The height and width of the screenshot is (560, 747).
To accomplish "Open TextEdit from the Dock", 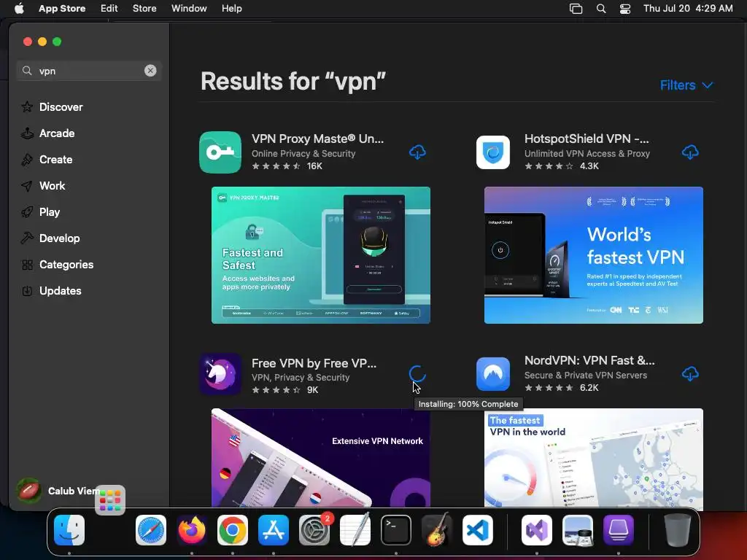I will point(355,530).
